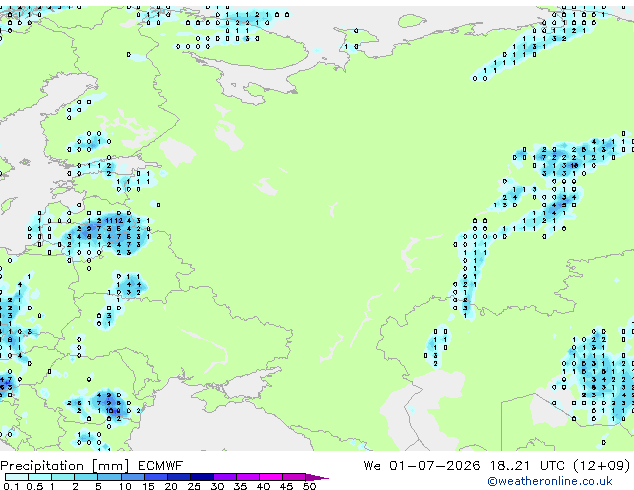This screenshot has height=490, width=634.
Task: Click the 'Precipitation [mm]' title text
Action: coord(65,466)
